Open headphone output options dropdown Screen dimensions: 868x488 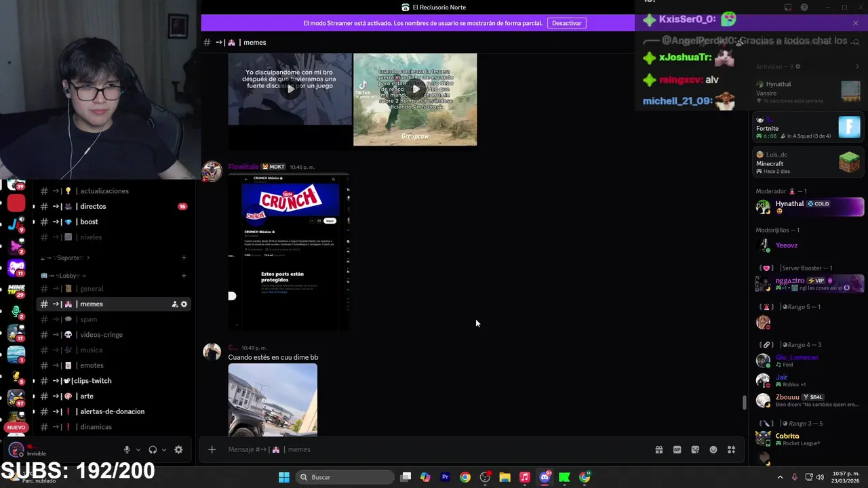pos(164,449)
